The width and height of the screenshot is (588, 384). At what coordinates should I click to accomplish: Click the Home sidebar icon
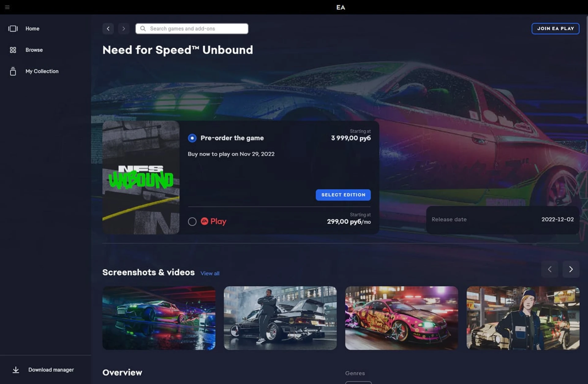pos(13,29)
